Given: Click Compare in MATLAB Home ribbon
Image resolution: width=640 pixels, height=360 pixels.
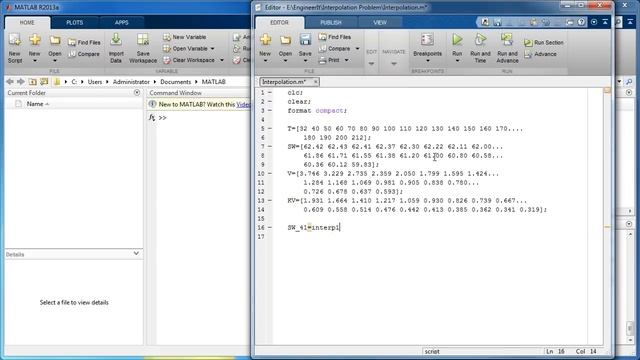Looking at the screenshot, I should [x=84, y=54].
